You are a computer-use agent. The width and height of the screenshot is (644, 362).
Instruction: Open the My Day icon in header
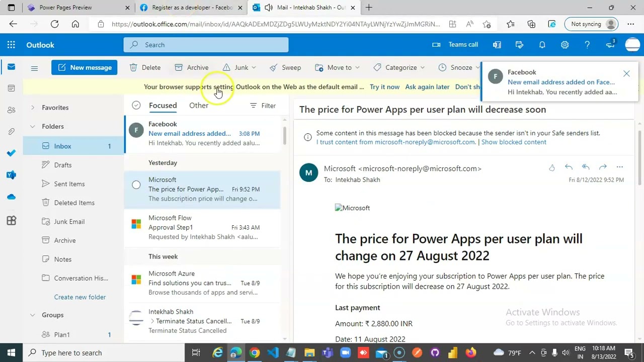(519, 45)
